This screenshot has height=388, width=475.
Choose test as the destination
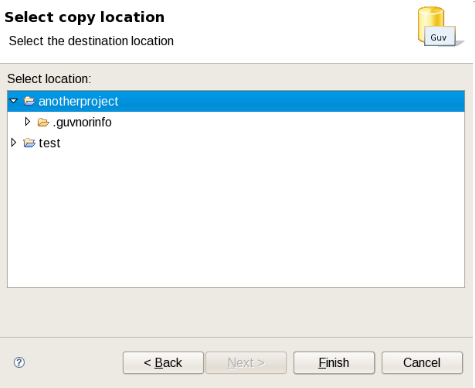(49, 143)
